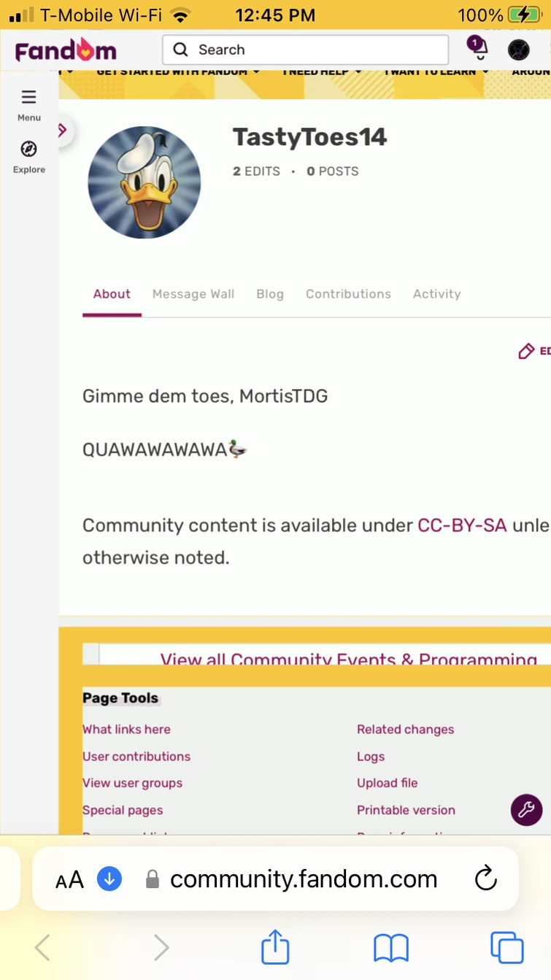Tap community.fandom.com address bar
This screenshot has width=551, height=980.
pyautogui.click(x=304, y=879)
